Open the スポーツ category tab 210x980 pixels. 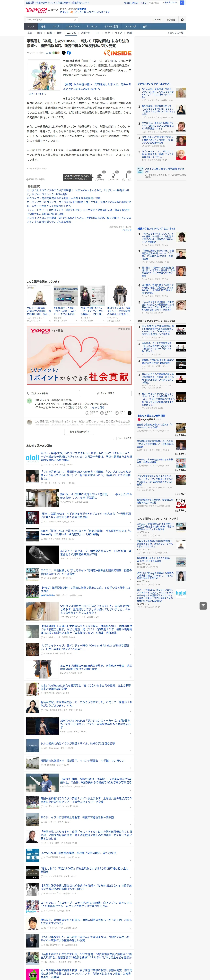click(x=86, y=33)
